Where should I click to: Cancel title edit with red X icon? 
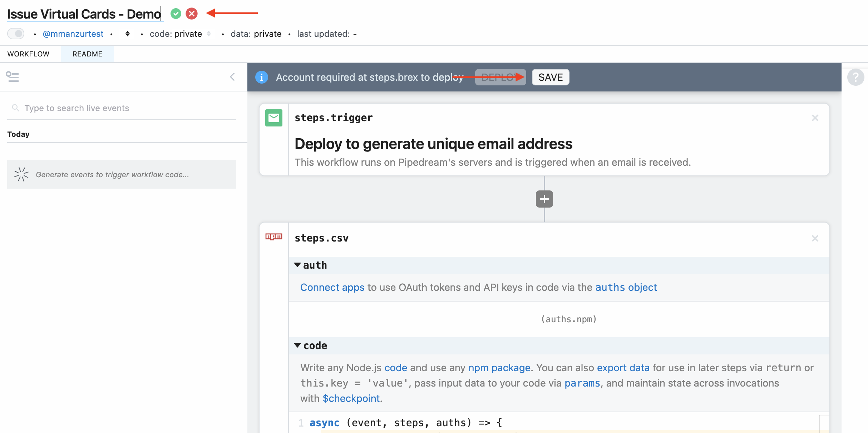[192, 14]
